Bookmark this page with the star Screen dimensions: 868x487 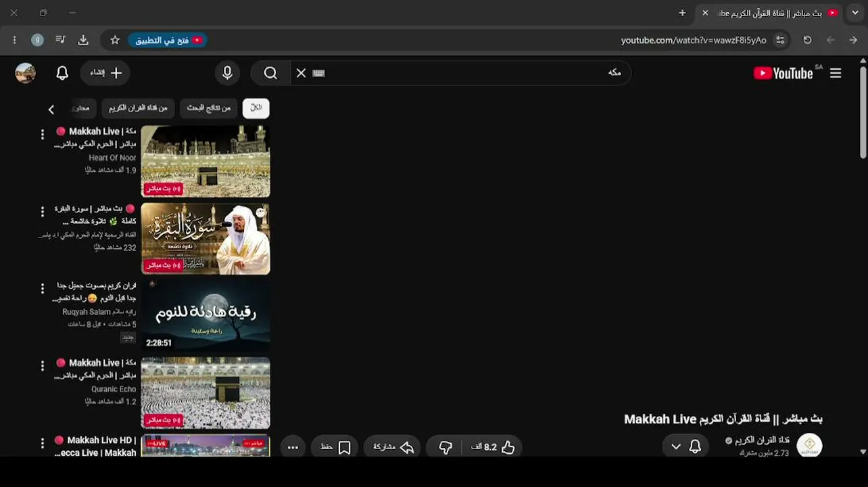coord(115,40)
